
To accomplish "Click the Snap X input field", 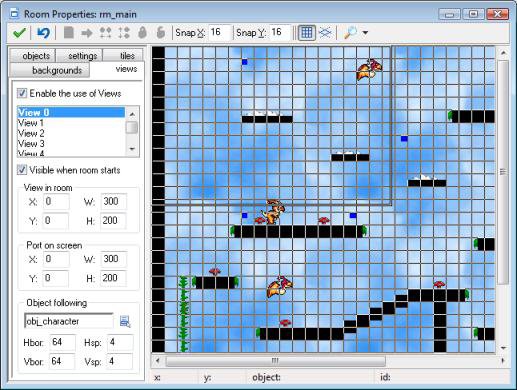I will [219, 33].
